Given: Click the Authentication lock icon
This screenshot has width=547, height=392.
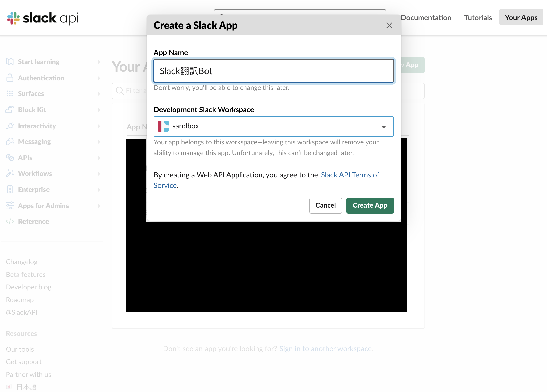Looking at the screenshot, I should click(10, 78).
